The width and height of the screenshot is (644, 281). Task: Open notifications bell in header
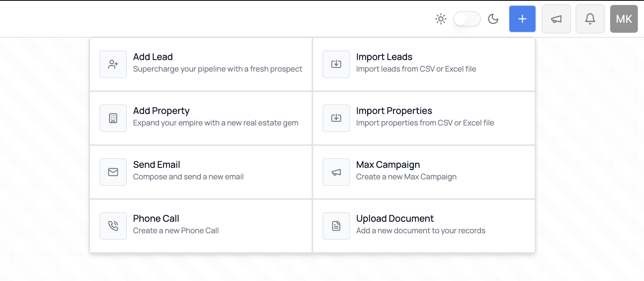[x=590, y=19]
